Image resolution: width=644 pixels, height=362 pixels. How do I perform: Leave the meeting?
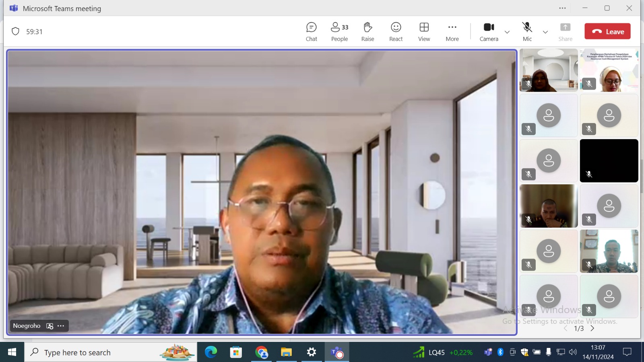pos(608,31)
